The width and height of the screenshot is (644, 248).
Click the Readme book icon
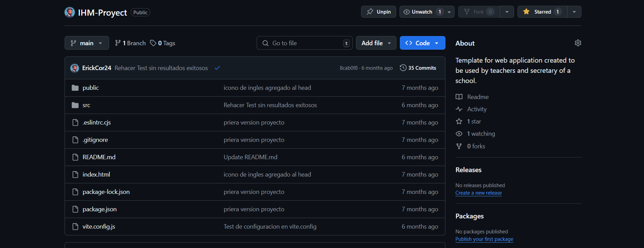pos(459,97)
